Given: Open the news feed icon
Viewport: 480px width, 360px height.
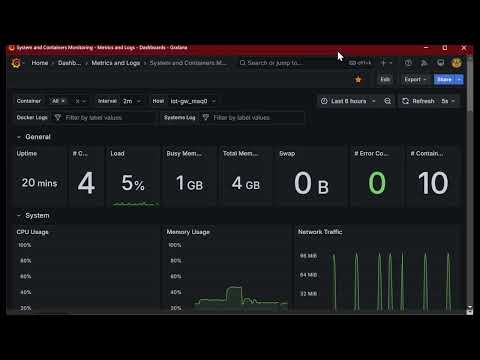Looking at the screenshot, I should (x=424, y=63).
